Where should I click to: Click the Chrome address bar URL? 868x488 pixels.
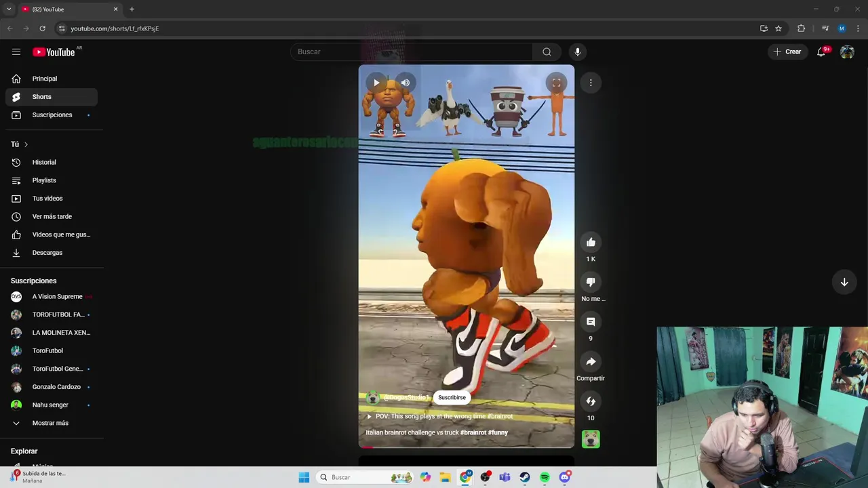(115, 28)
